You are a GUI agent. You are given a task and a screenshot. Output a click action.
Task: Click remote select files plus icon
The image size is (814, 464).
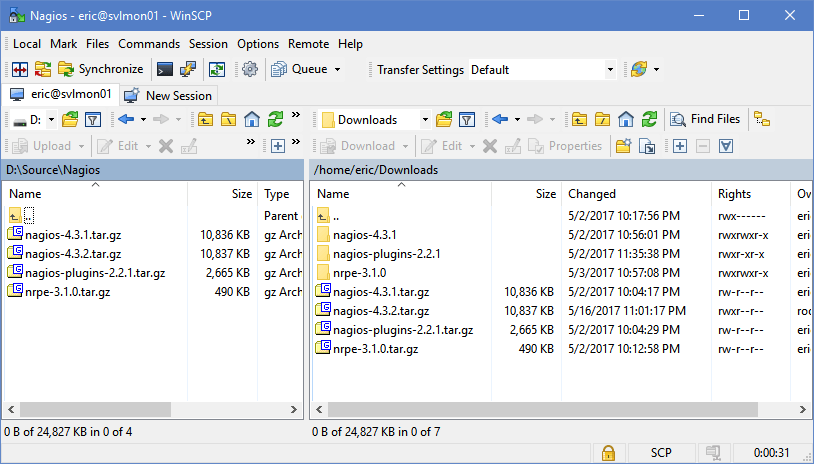click(680, 146)
